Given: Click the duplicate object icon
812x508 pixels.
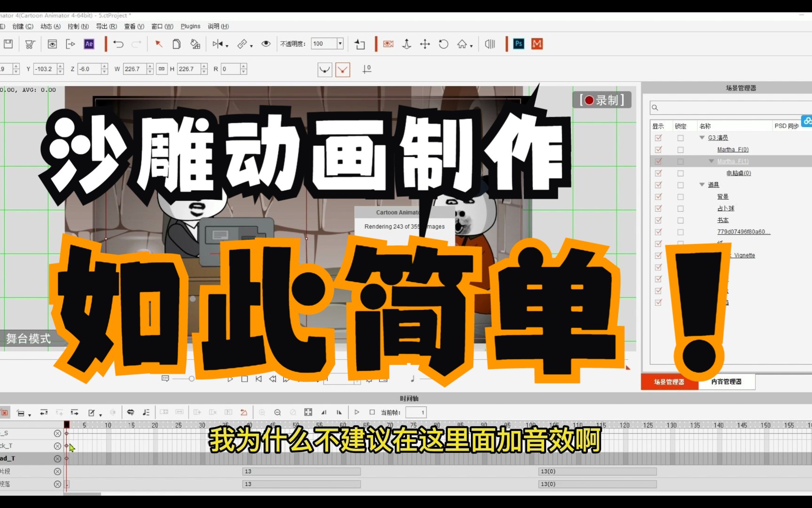Looking at the screenshot, I should click(x=177, y=44).
